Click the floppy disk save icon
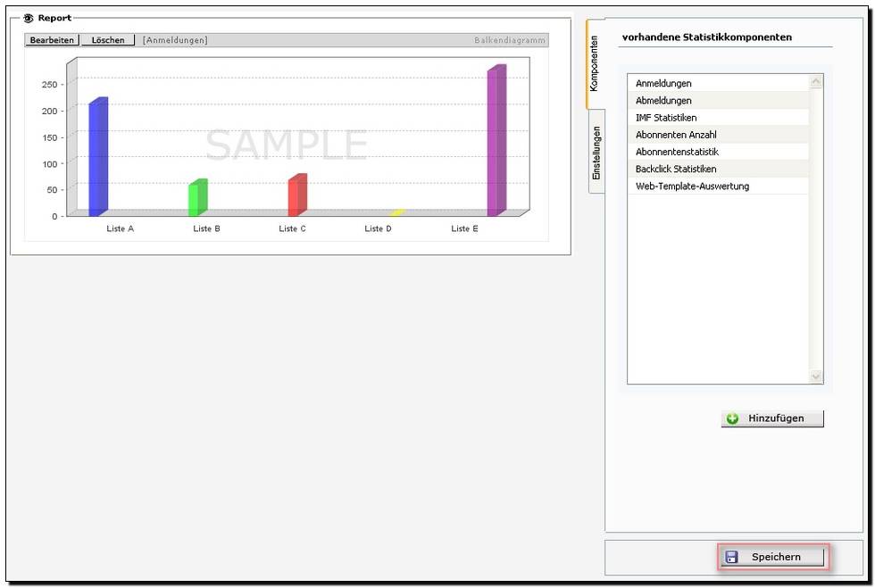Image resolution: width=875 pixels, height=588 pixels. click(x=731, y=557)
